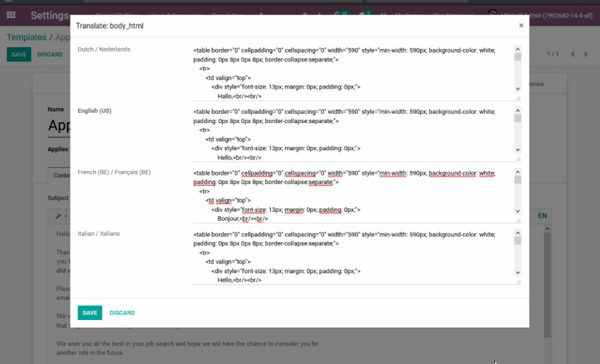Click the Mitchell Admin user avatar
The height and width of the screenshot is (364, 600).
click(492, 15)
